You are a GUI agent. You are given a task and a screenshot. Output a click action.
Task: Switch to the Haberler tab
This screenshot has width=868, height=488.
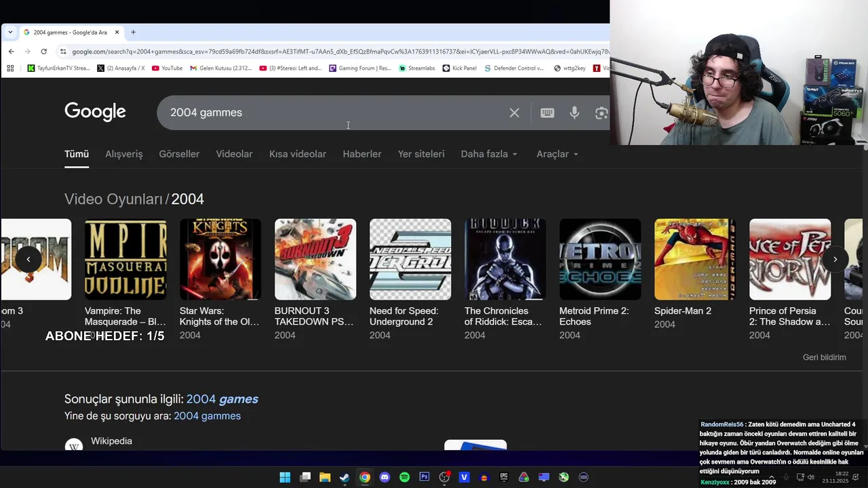pyautogui.click(x=362, y=154)
